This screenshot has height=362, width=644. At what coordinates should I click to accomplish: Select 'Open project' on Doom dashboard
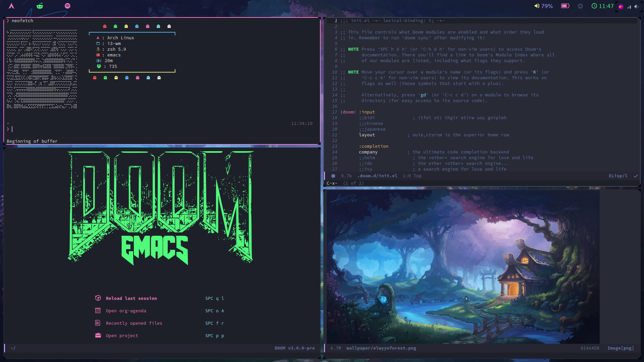click(122, 336)
